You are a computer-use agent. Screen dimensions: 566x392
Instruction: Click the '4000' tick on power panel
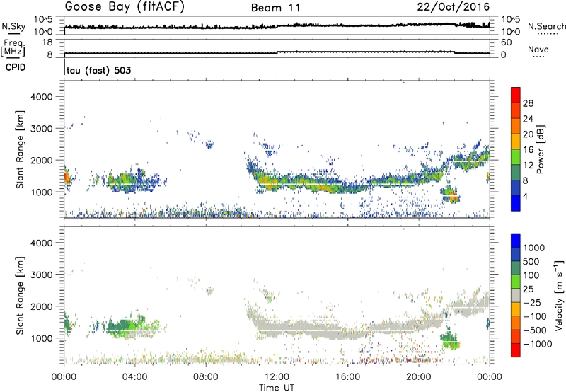pyautogui.click(x=42, y=97)
